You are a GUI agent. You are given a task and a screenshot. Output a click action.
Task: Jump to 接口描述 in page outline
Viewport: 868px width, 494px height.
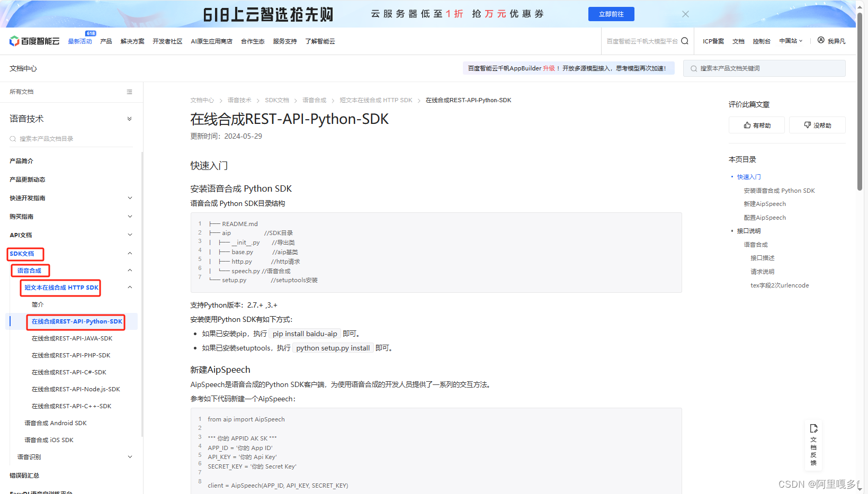763,258
